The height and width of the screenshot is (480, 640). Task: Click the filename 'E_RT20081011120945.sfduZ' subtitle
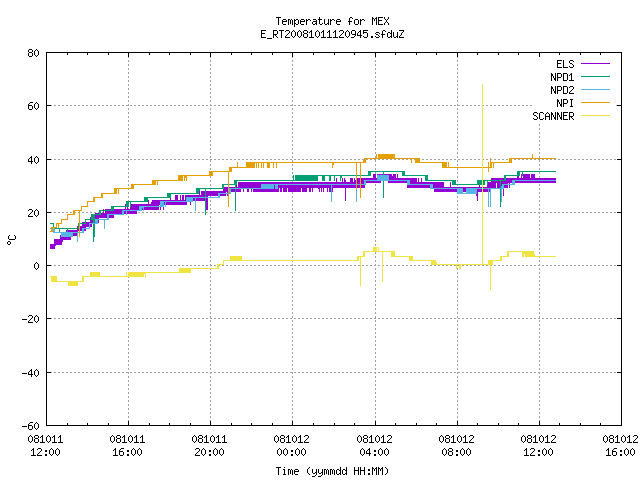click(x=332, y=34)
